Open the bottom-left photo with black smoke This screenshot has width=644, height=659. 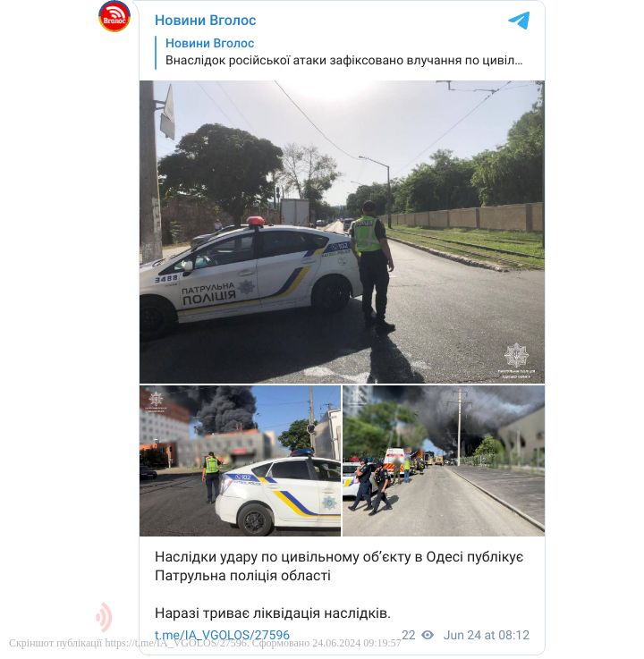240,460
